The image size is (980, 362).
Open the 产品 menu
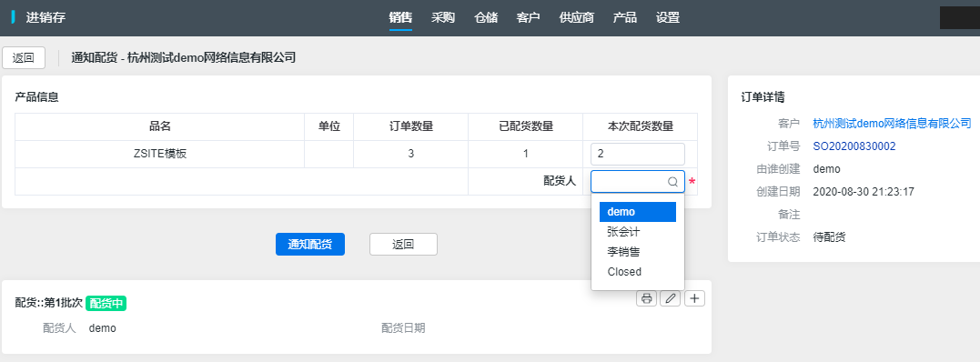click(625, 17)
